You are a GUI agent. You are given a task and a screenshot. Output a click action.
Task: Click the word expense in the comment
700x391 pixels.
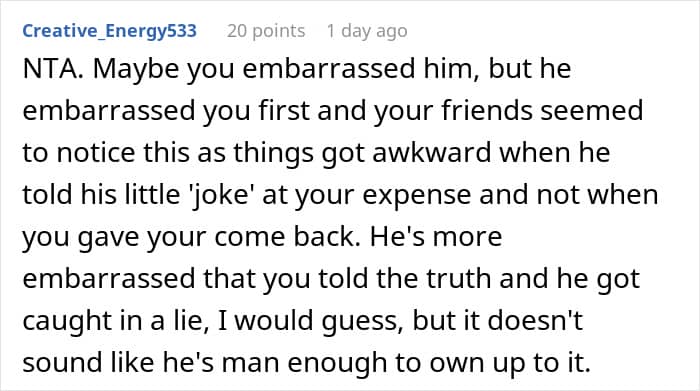[416, 197]
